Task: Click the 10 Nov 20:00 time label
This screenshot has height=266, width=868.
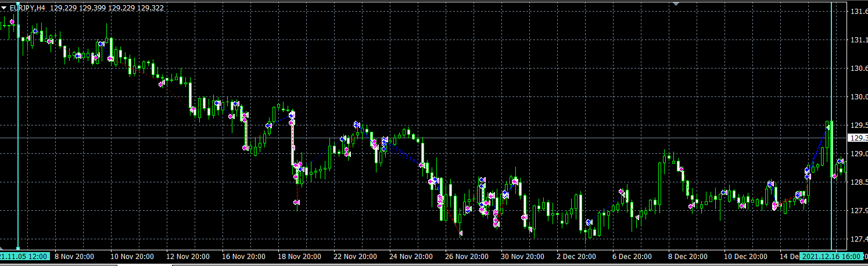Action: coord(132,256)
